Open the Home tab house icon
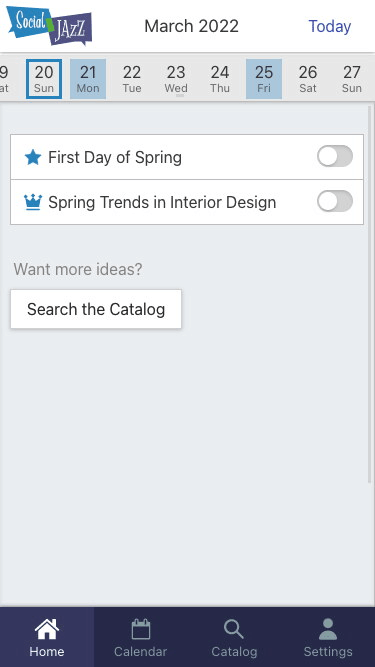Screen dimensions: 375x667 [47, 629]
